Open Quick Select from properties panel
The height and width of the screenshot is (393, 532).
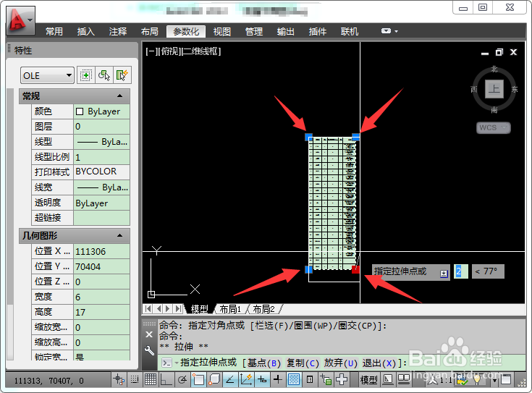pos(122,75)
